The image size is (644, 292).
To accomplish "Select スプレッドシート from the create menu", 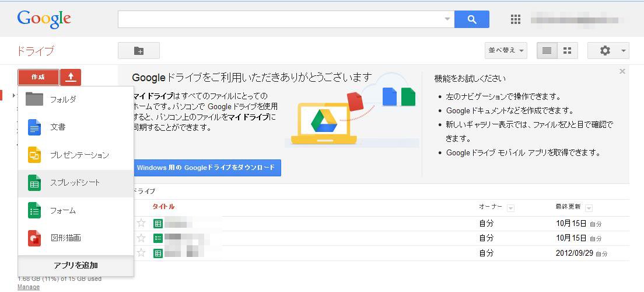I will (x=76, y=183).
